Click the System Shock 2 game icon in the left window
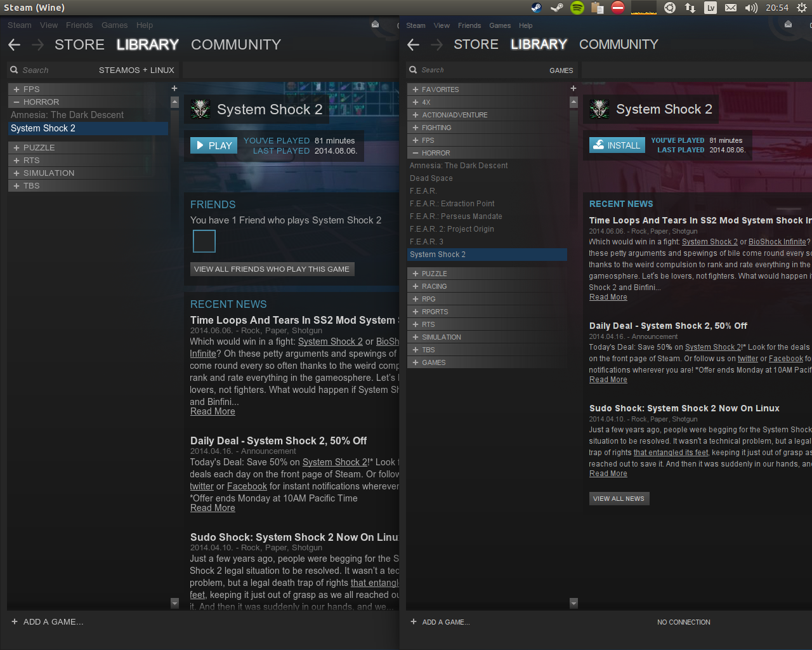Image resolution: width=812 pixels, height=650 pixels. point(200,109)
